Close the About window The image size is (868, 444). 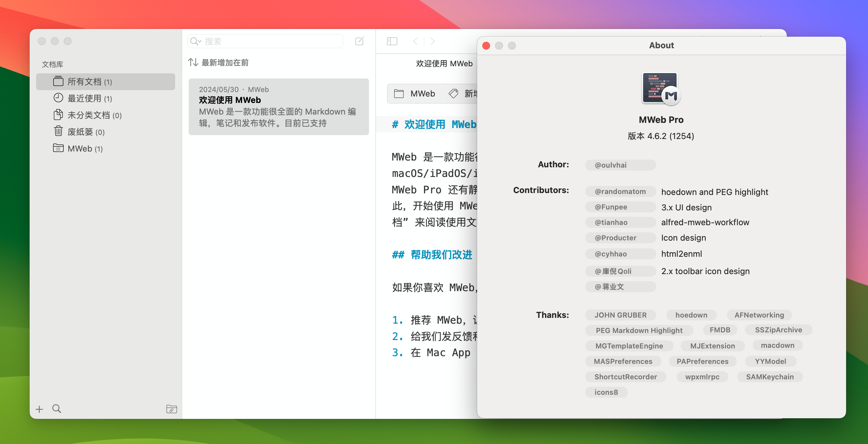tap(486, 45)
